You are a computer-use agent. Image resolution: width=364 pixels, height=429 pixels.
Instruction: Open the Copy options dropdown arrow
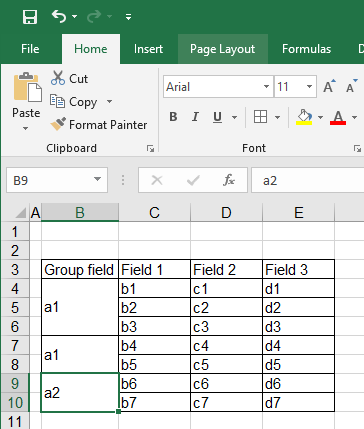pos(109,101)
